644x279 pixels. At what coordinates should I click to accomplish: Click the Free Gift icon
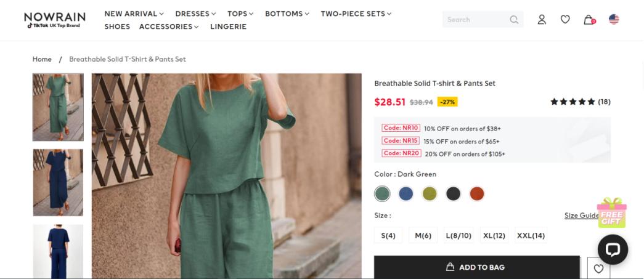click(611, 213)
